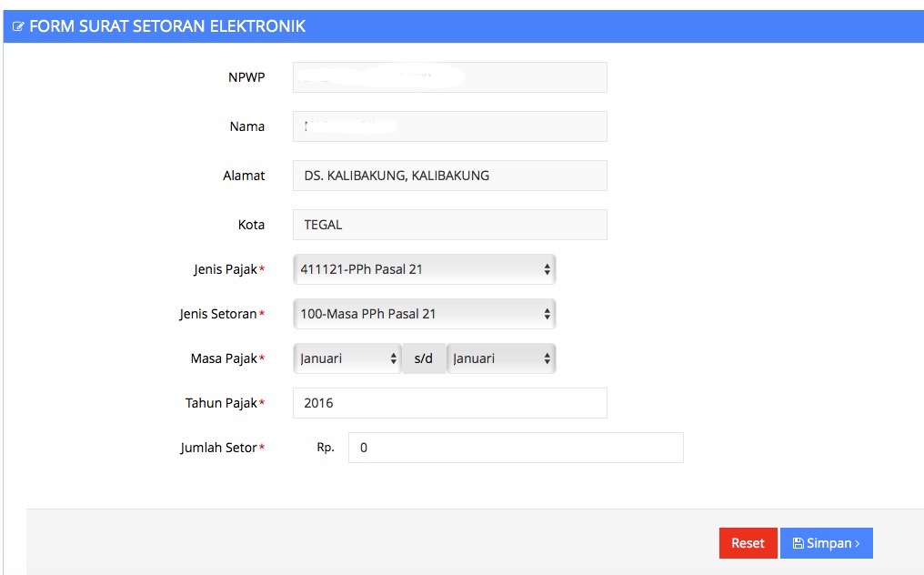Click the Rp. currency prefix
This screenshot has width=924, height=575.
click(326, 448)
